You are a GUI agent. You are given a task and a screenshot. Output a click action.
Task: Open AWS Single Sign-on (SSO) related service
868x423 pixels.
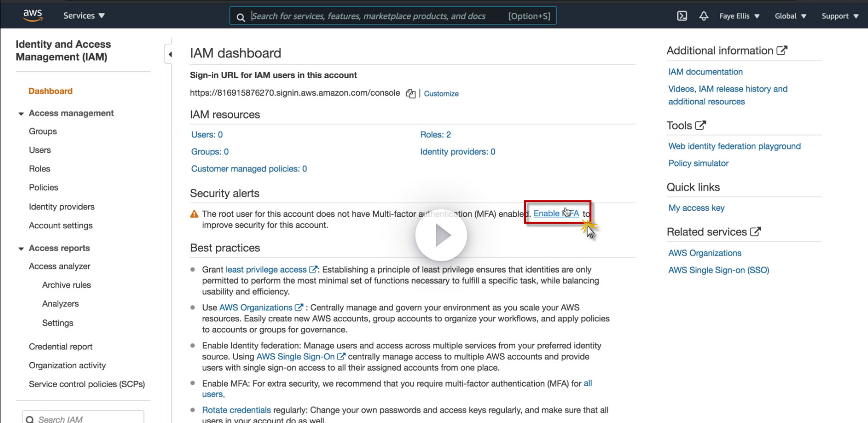click(x=719, y=270)
